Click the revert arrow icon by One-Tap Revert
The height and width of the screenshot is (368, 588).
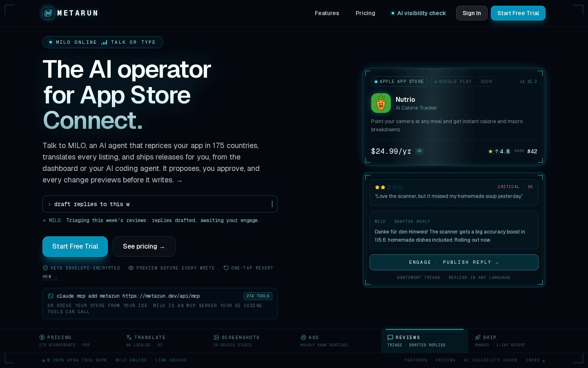pos(226,268)
